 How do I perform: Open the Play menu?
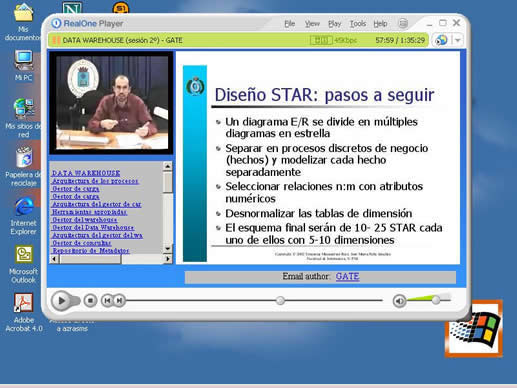(335, 24)
